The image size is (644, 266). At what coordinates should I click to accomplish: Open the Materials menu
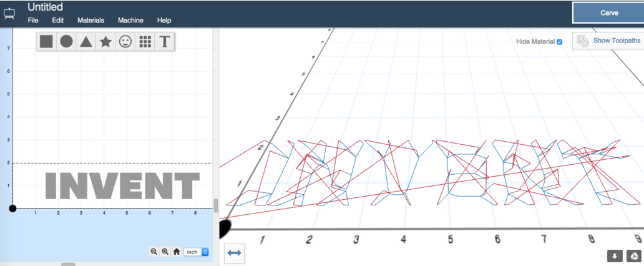90,21
